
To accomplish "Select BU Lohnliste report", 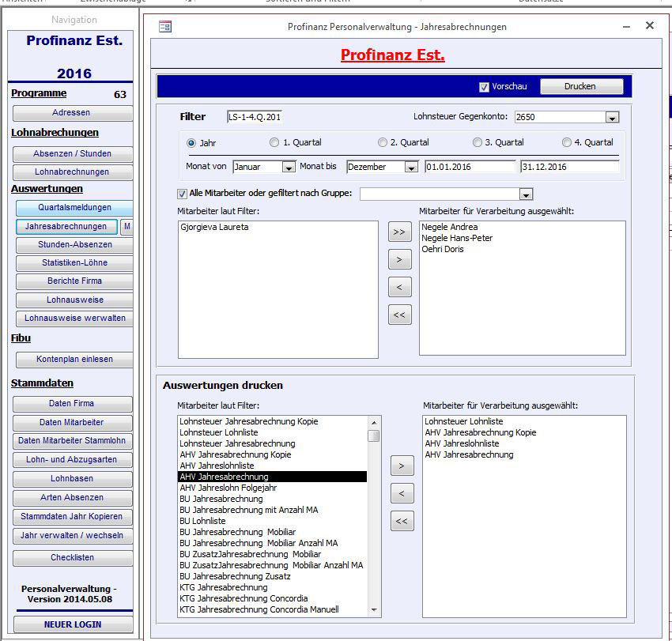I will (273, 521).
